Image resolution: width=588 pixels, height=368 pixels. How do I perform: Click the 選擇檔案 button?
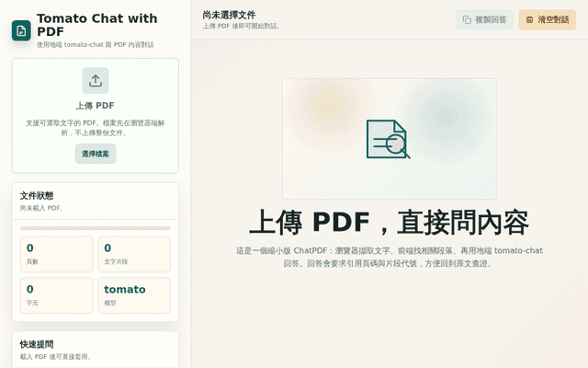click(x=96, y=154)
